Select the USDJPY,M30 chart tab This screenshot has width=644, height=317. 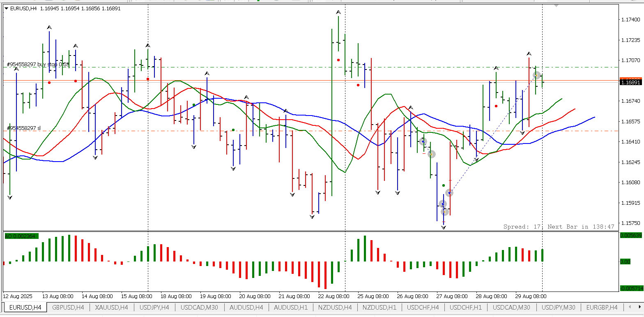click(x=558, y=307)
